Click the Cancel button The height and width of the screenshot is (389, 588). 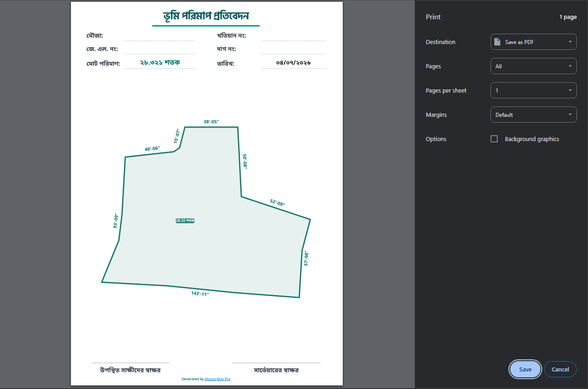point(560,369)
